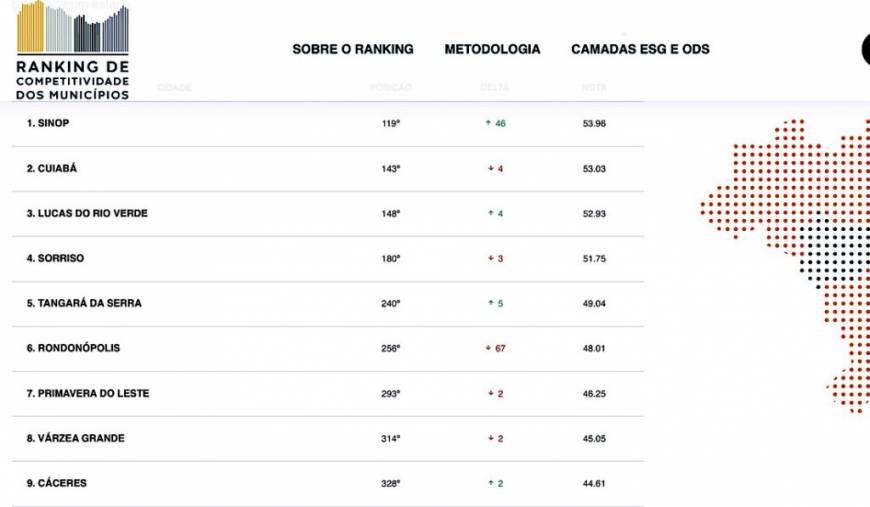Select the Sinop city row
Viewport: 870px width, 507px height.
[328, 123]
